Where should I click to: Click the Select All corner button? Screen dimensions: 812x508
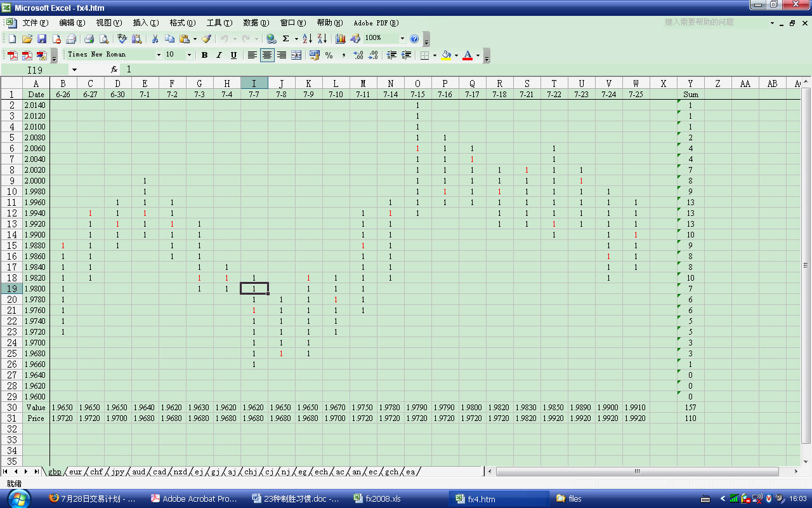click(11, 83)
